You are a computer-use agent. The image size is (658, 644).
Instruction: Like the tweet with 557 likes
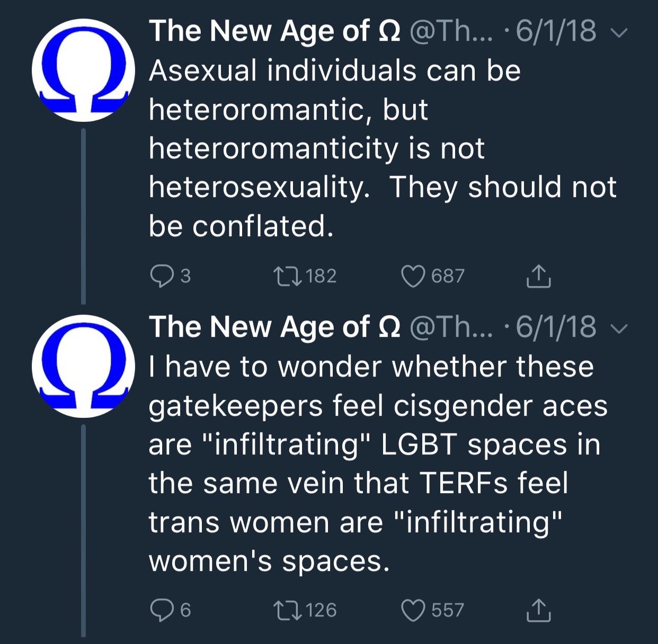pyautogui.click(x=413, y=610)
